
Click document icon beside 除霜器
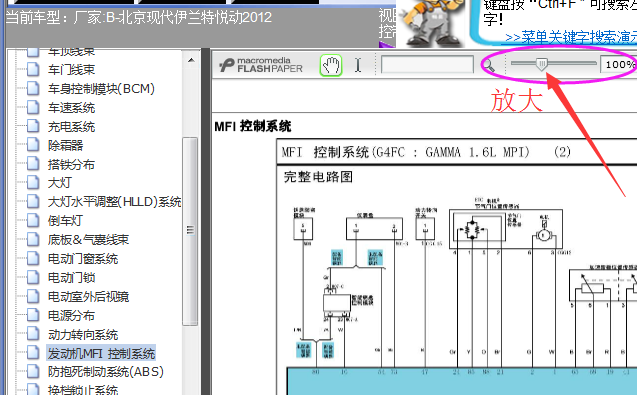(33, 145)
